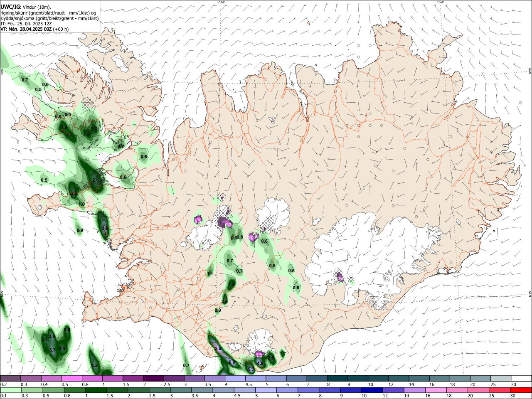Click the 1.1 precipitation value on the map
532x399 pixels.
tap(210, 273)
